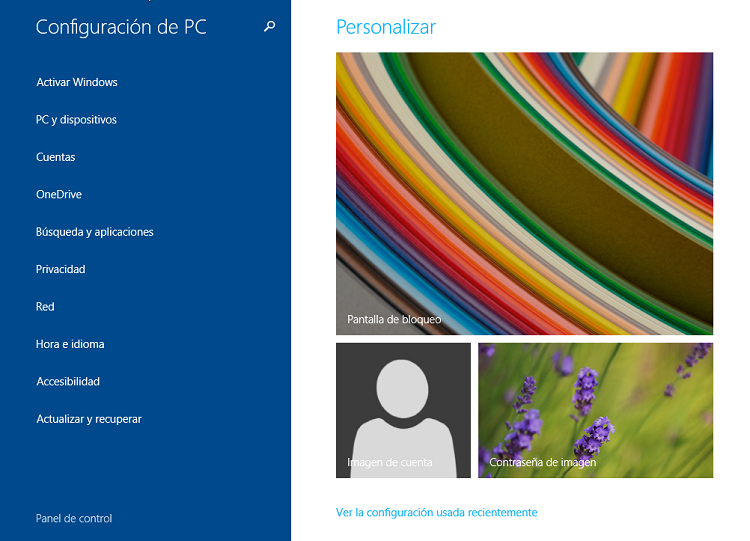Click the Imagen de cuenta caption
This screenshot has width=750, height=541.
(x=390, y=462)
